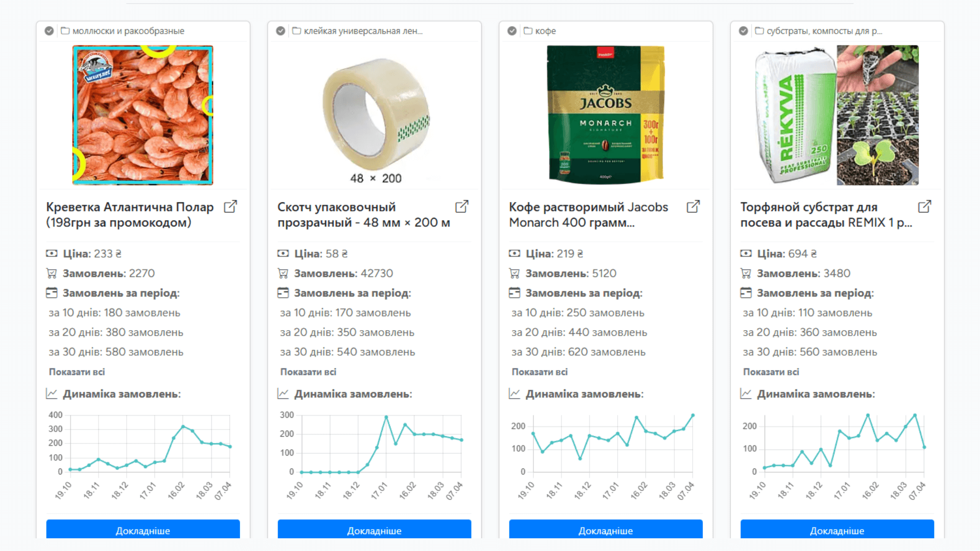Click price text 'Ціна: 694 ₴'
Image resolution: width=980 pixels, height=551 pixels.
click(x=787, y=254)
